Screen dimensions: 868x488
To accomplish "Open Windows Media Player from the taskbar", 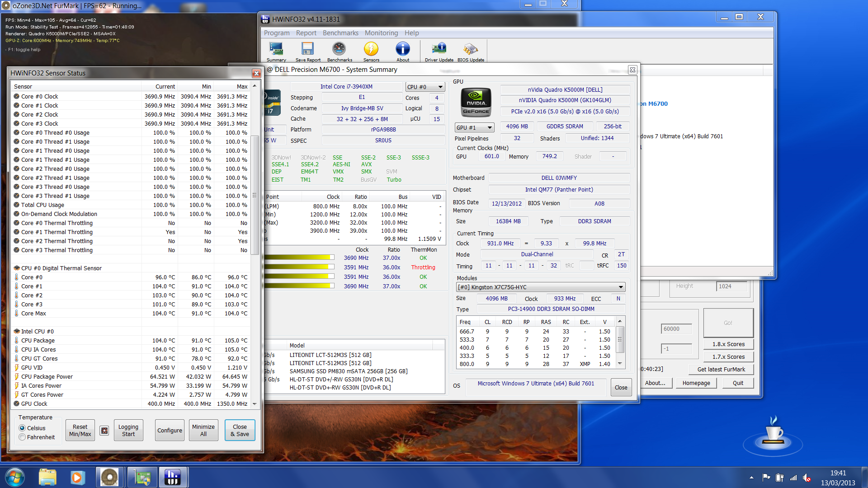I will tap(77, 477).
